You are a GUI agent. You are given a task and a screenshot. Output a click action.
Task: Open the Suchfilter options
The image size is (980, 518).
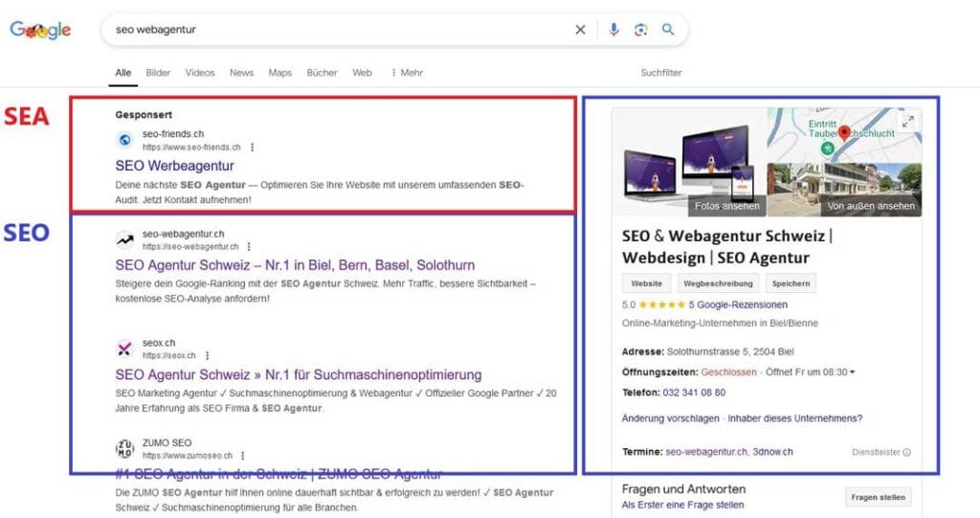point(661,73)
